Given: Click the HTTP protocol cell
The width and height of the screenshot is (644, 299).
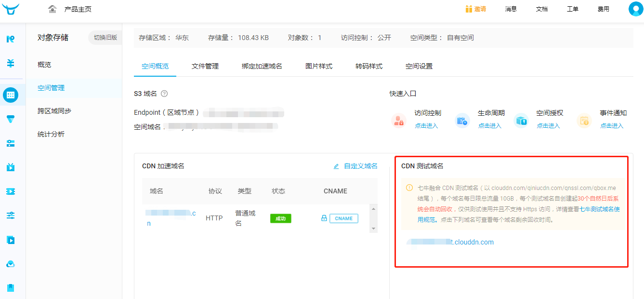Looking at the screenshot, I should click(x=214, y=218).
